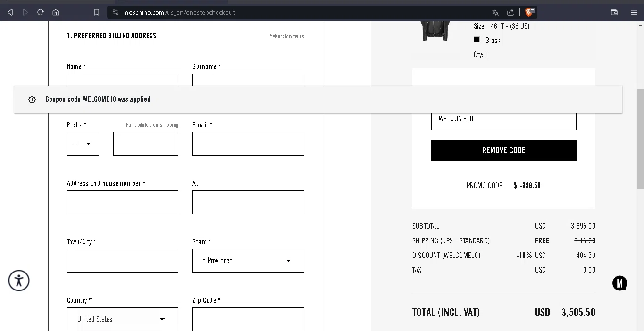The width and height of the screenshot is (644, 331).
Task: Click the 'Qty: 1' text
Action: 481,55
